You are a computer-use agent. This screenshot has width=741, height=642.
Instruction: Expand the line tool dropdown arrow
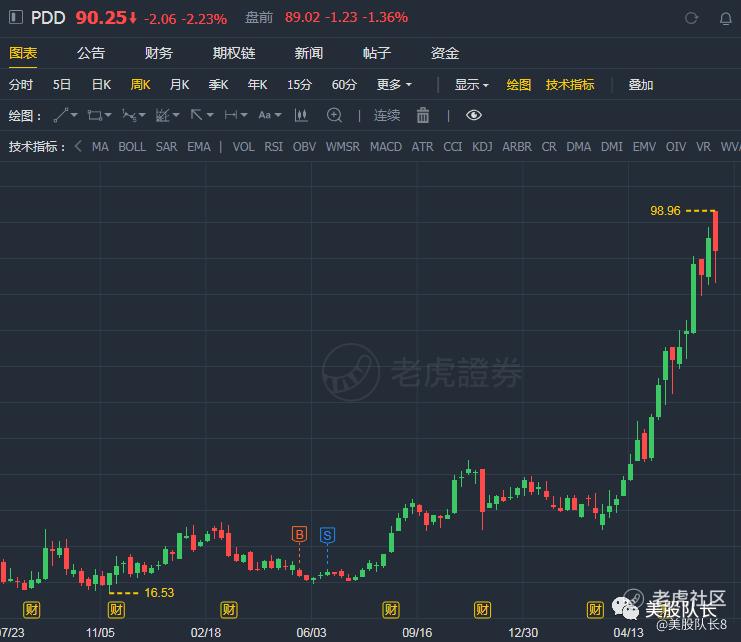point(74,115)
